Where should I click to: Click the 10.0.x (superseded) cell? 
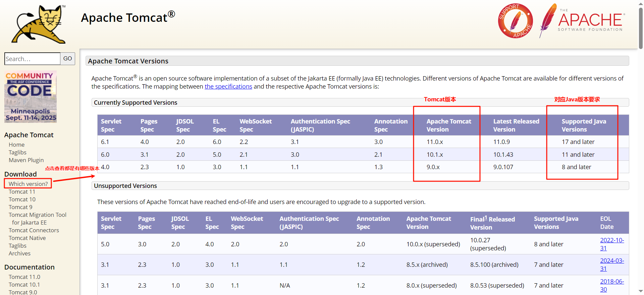click(x=433, y=244)
